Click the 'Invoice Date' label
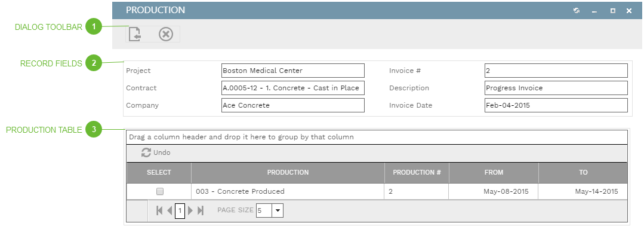This screenshot has width=644, height=238. coord(411,105)
